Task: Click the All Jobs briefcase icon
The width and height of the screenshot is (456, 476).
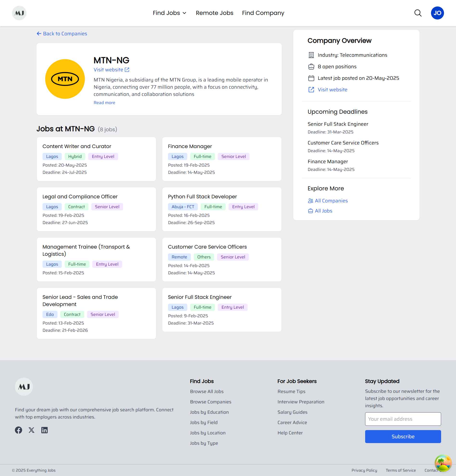Action: [x=310, y=211]
